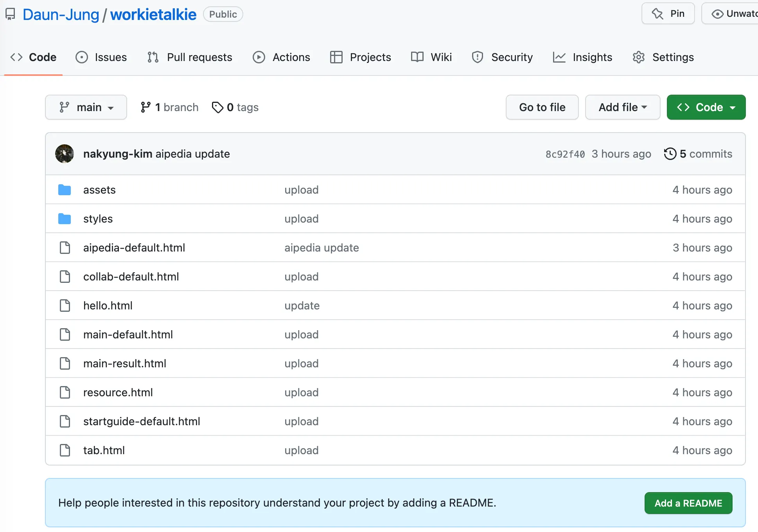This screenshot has height=532, width=758.
Task: Open commit history via clock icon
Action: coord(670,154)
